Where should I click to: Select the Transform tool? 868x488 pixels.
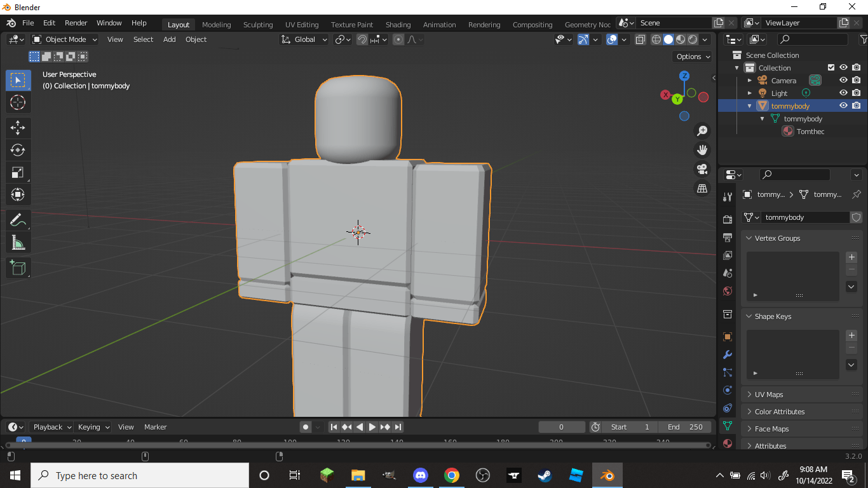pos(18,194)
